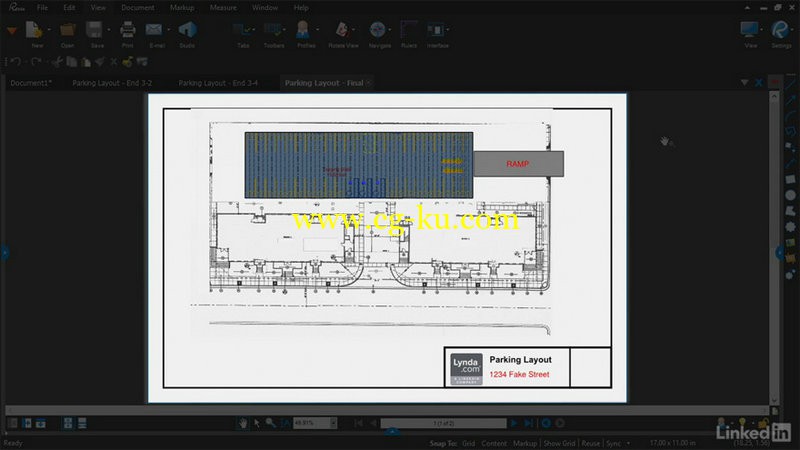
Task: Expand the orange Revu menu arrow
Action: tap(12, 32)
